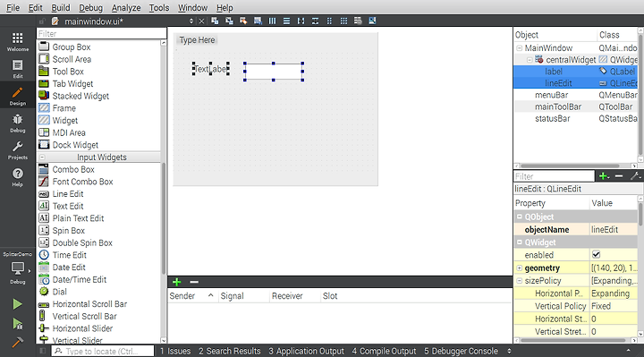Add dynamic property with green plus

click(x=604, y=176)
